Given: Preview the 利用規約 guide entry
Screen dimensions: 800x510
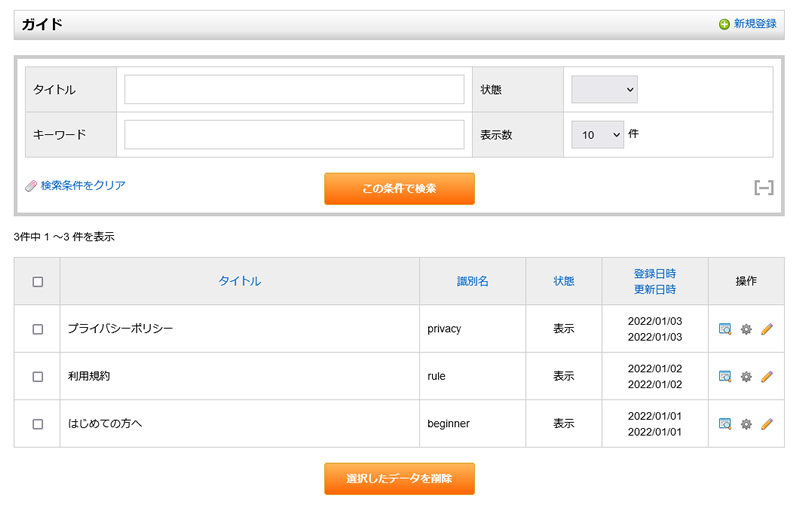Looking at the screenshot, I should 725,377.
